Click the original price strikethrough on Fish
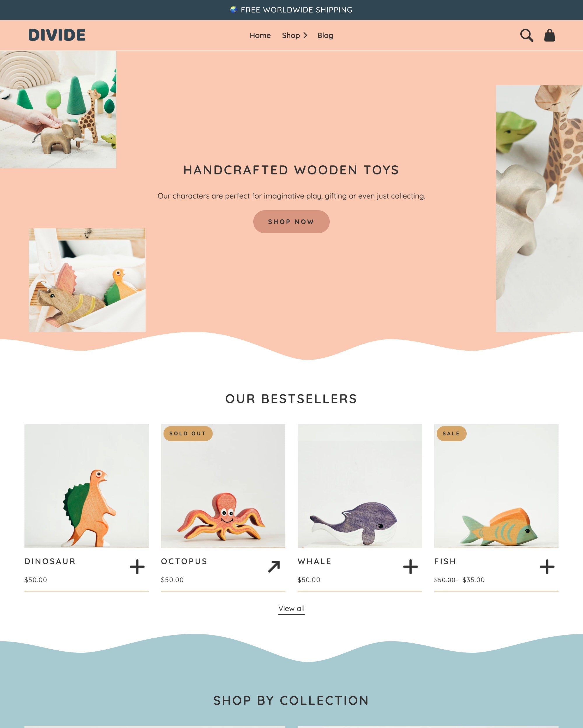 [446, 580]
